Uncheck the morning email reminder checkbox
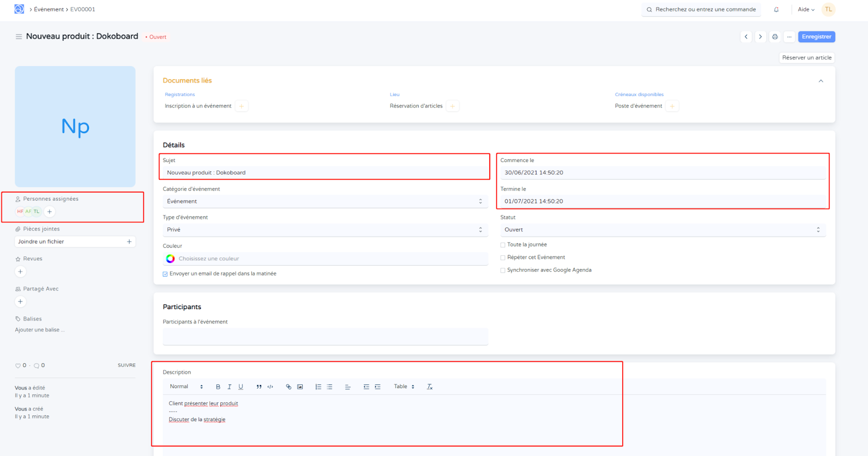 (165, 274)
